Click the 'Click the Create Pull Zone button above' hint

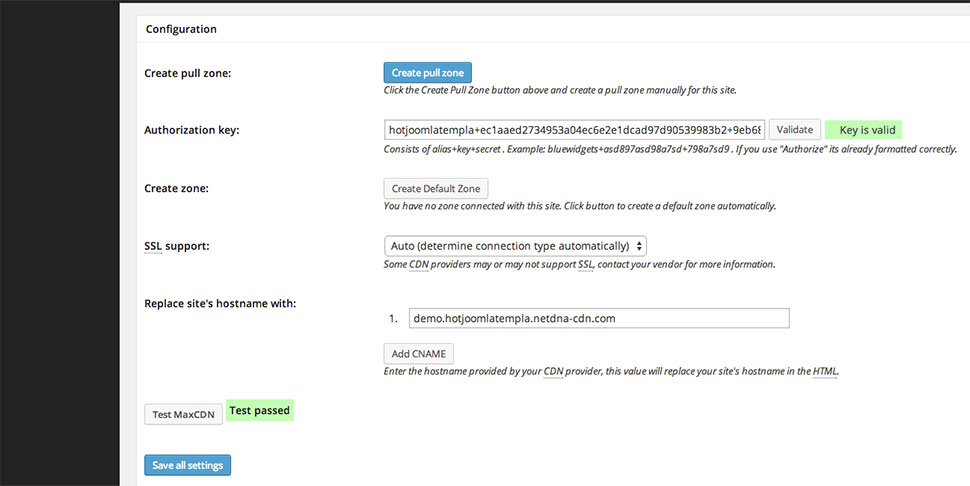pyautogui.click(x=560, y=90)
